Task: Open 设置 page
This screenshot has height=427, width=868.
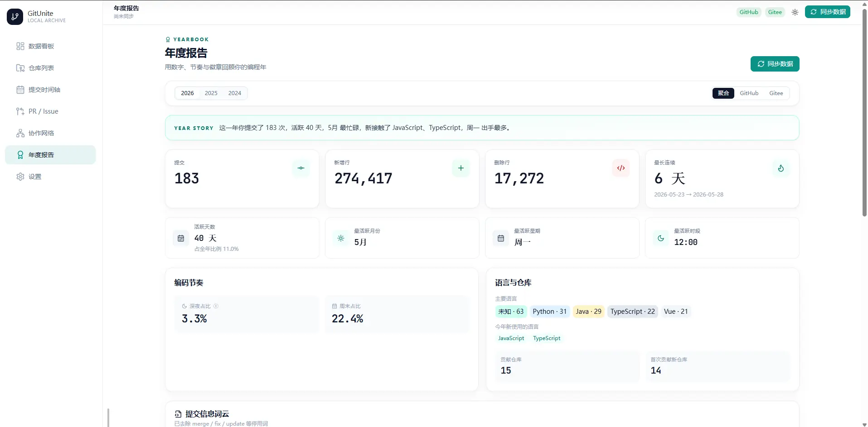Action: (x=50, y=177)
